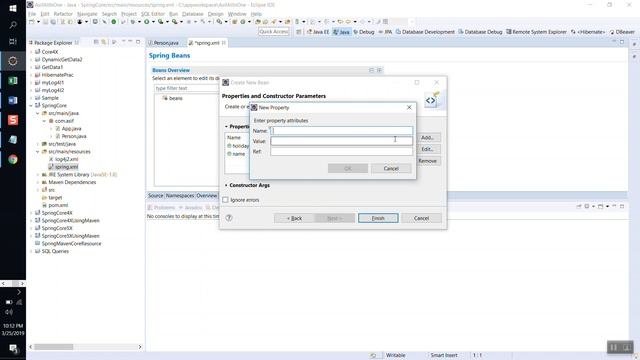Click the Back button in bean wizard
Screen dimensions: 640x360
(x=294, y=218)
